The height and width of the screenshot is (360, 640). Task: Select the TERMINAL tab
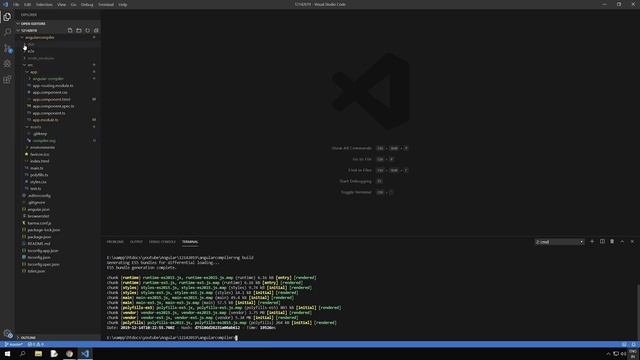(x=190, y=242)
